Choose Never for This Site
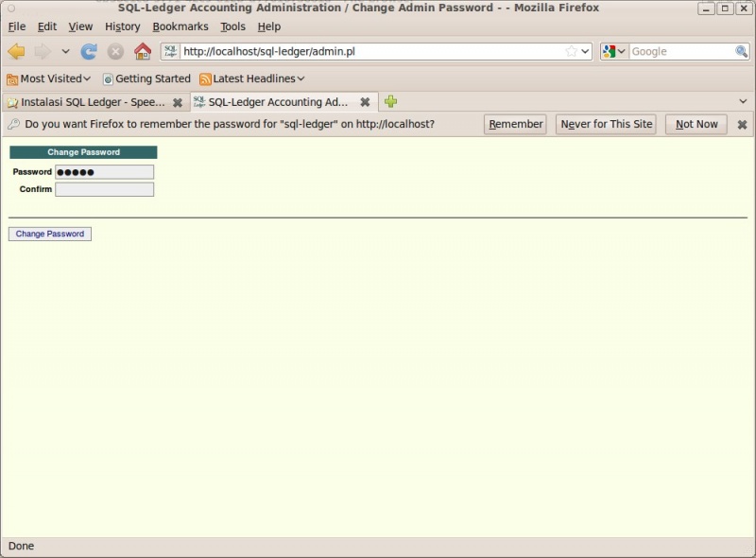 click(x=606, y=123)
